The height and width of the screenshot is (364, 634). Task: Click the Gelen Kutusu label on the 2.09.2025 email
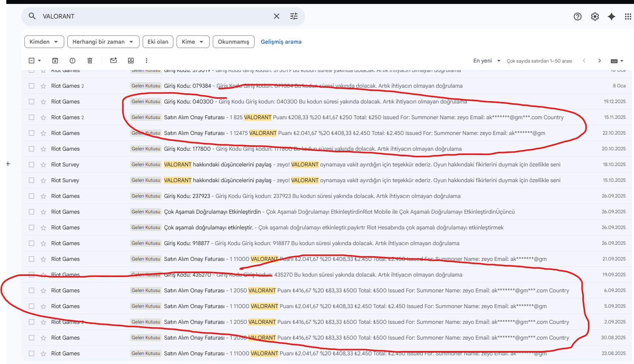coord(146,322)
